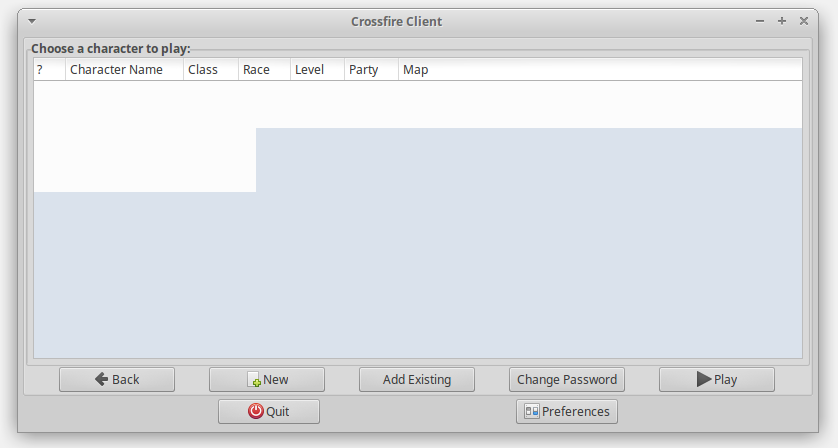Screen dimensions: 838x448
Task: Open the window menu arrow in title bar
Action: [x=32, y=21]
